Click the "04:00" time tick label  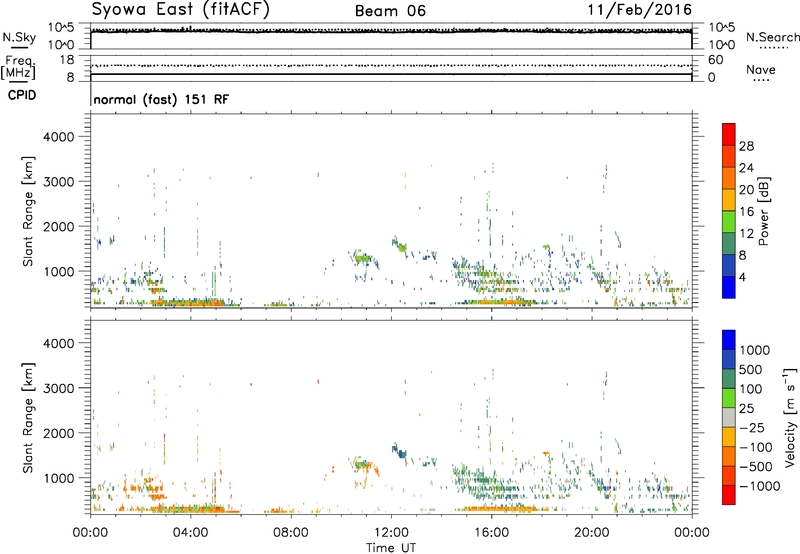tap(190, 533)
